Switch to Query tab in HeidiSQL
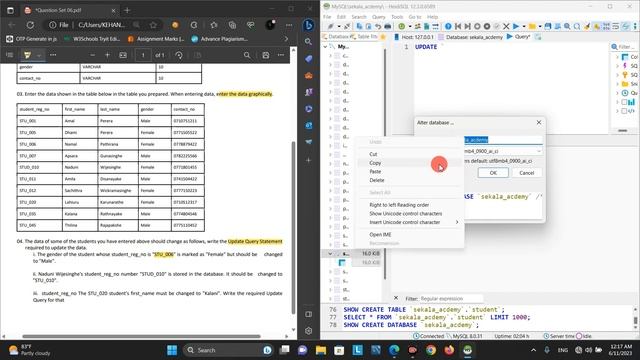This screenshot has width=640, height=360. pos(518,37)
